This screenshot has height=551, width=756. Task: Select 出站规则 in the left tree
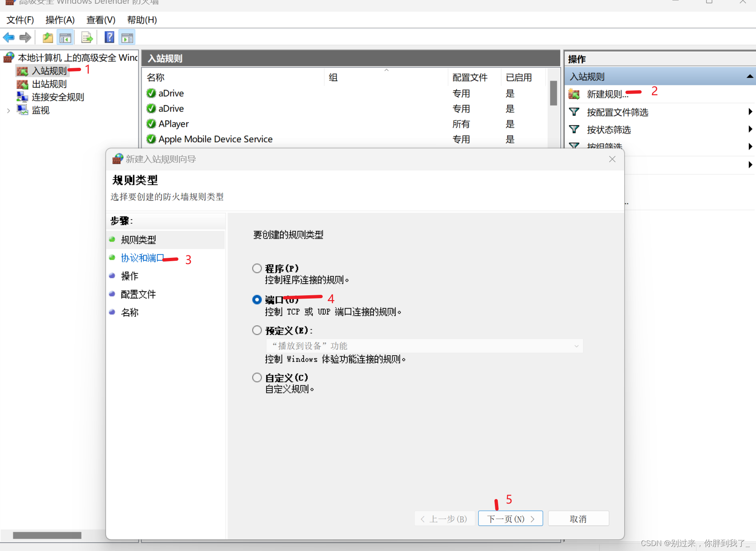point(49,84)
